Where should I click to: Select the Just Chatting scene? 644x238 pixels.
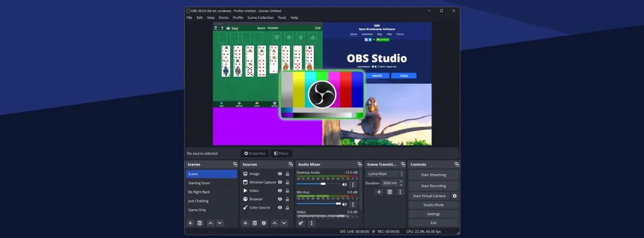(x=211, y=201)
